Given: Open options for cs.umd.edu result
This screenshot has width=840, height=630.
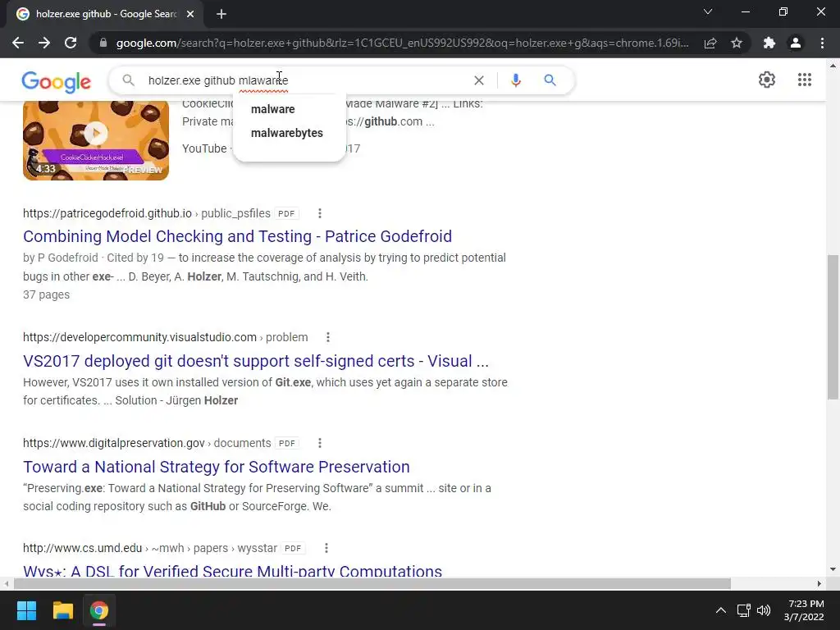Looking at the screenshot, I should [326, 548].
